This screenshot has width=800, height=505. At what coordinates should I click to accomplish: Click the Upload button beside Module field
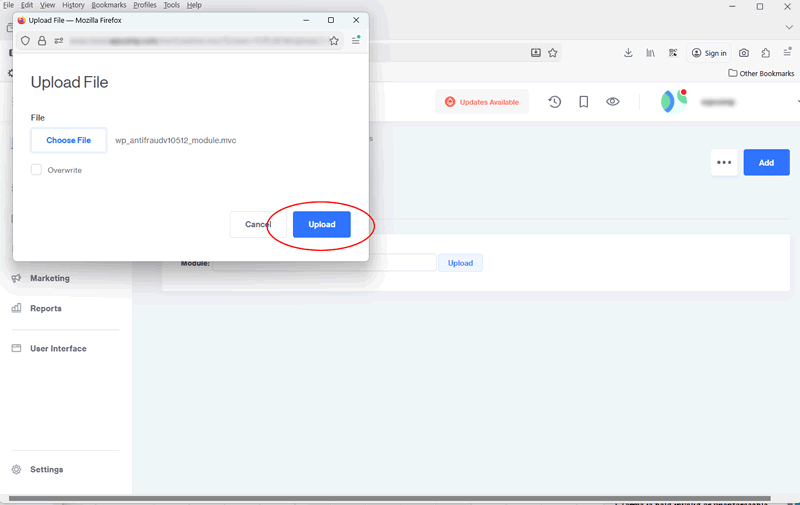460,263
